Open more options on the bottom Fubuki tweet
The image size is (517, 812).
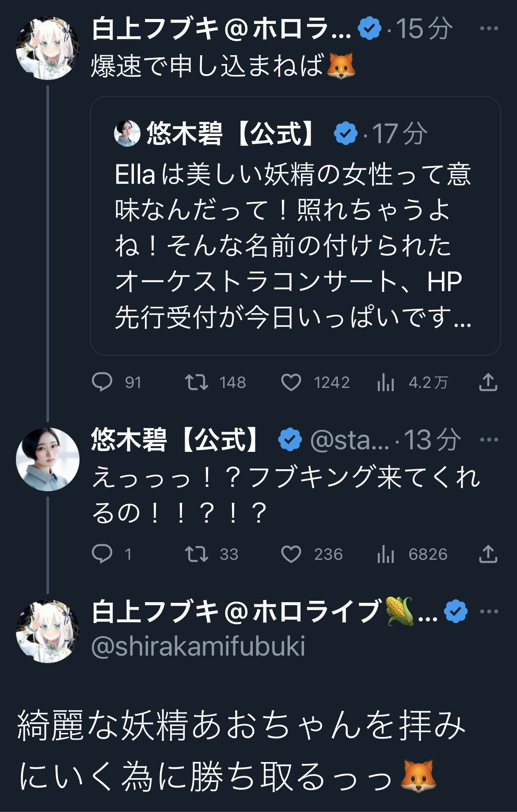coord(489,611)
